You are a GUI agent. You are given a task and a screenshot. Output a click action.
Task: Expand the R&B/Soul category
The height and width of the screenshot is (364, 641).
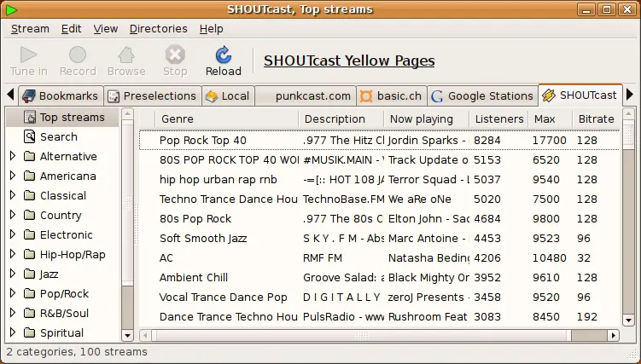point(13,313)
